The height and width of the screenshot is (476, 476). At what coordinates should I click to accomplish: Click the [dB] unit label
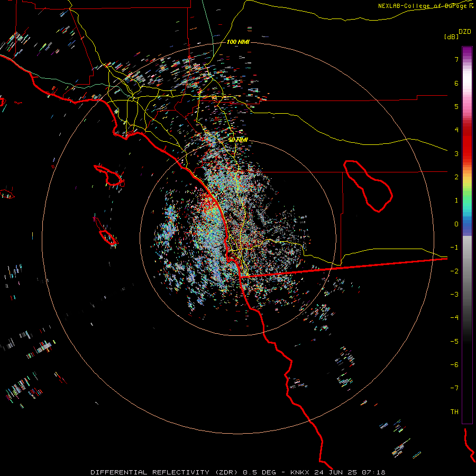(451, 36)
